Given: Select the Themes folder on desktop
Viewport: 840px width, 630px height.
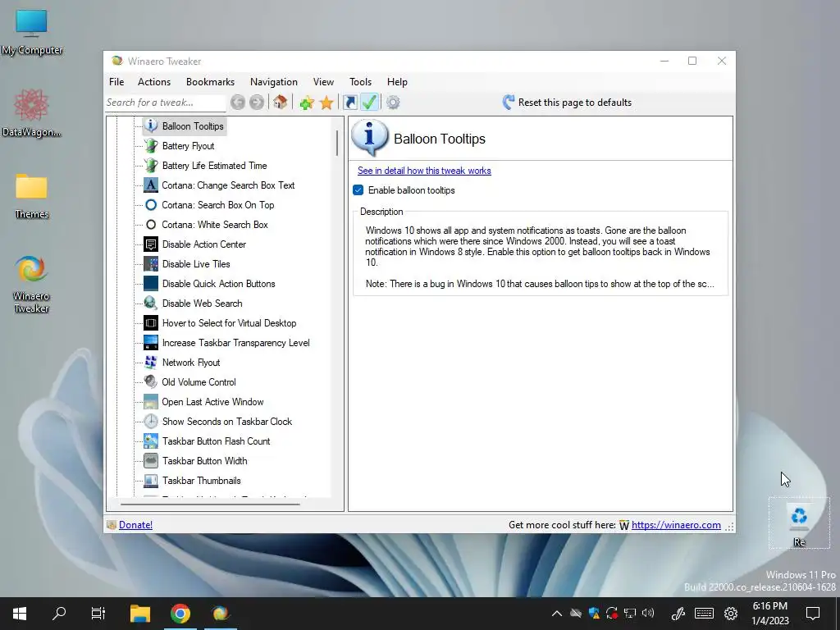Looking at the screenshot, I should (x=31, y=195).
